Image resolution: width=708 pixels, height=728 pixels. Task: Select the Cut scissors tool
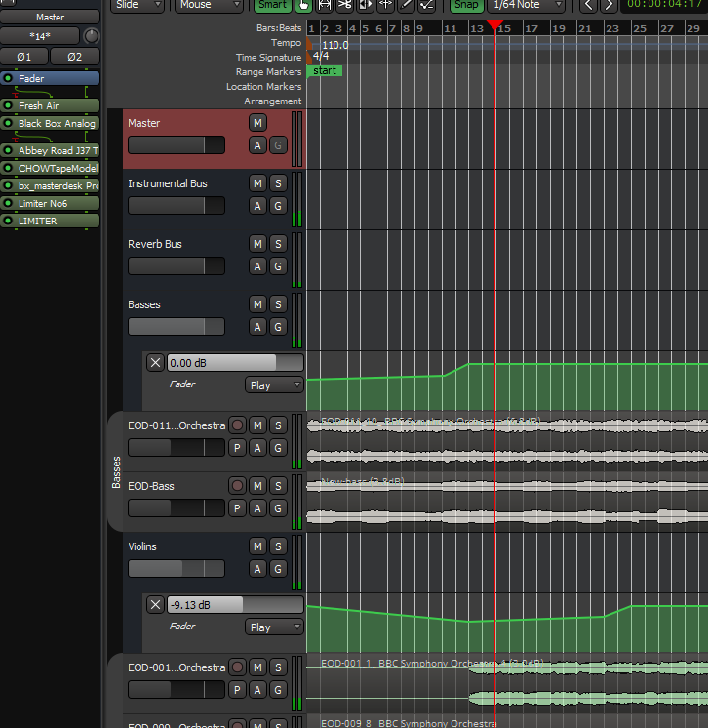[344, 4]
